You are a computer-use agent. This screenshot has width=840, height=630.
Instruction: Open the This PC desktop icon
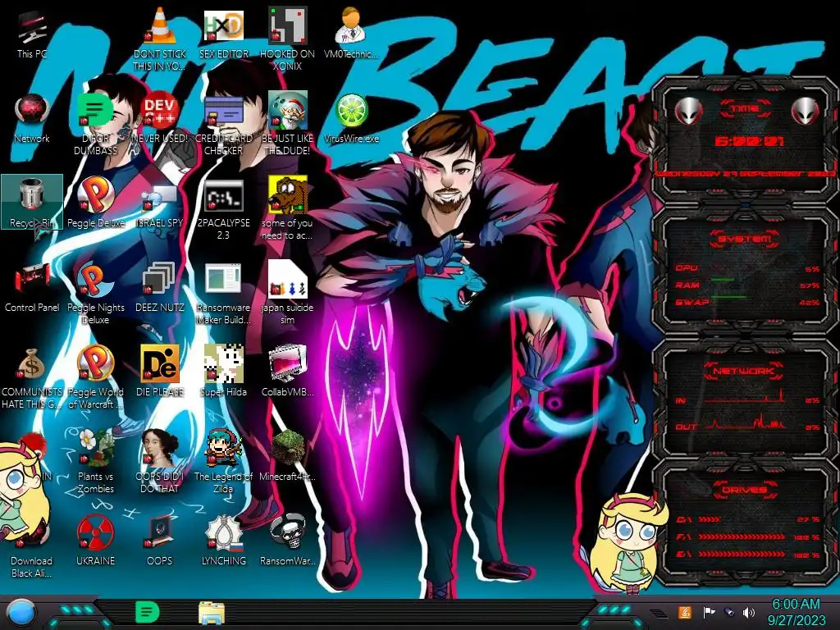click(x=32, y=33)
